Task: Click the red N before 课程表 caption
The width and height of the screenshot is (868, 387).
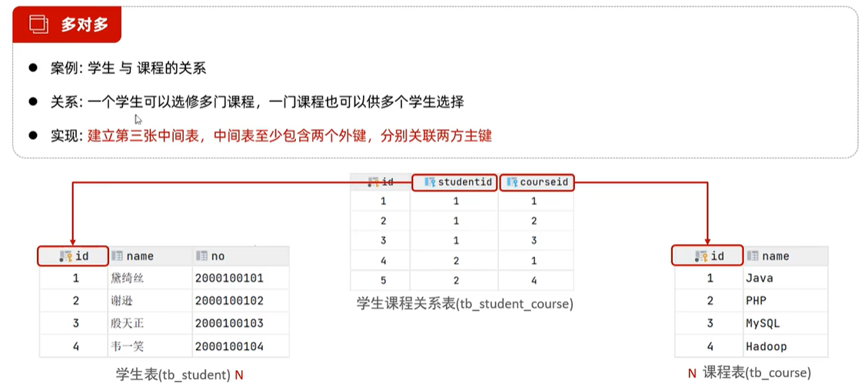Action: [692, 374]
